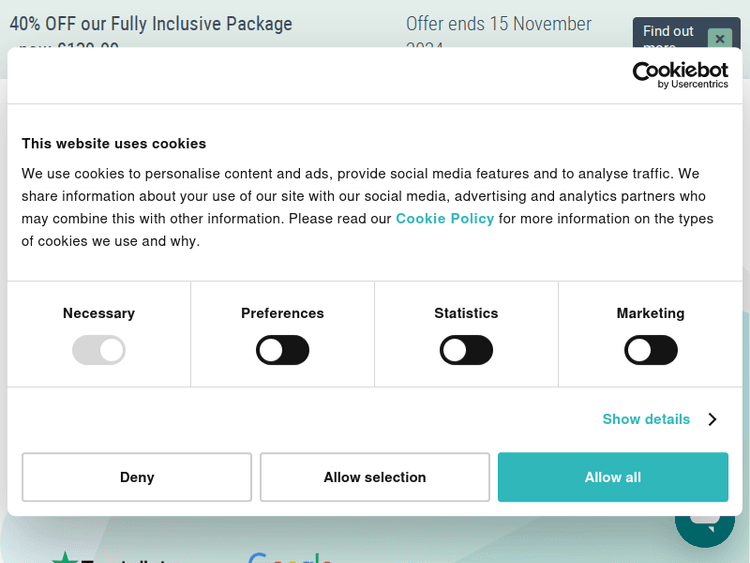Screen dimensions: 750x563
Task: Open the chat widget bubble
Action: coord(705,528)
